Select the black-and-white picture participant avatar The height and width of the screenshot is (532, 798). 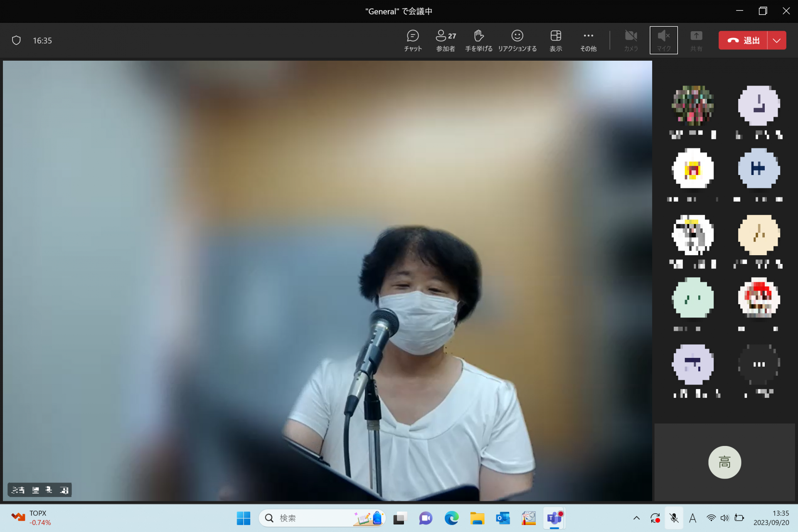pyautogui.click(x=693, y=235)
